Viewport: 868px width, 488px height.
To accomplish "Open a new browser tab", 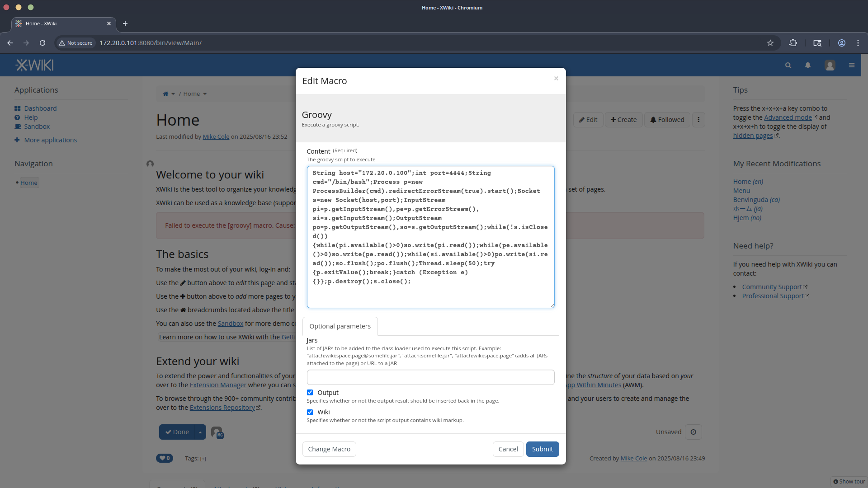I will [x=125, y=23].
